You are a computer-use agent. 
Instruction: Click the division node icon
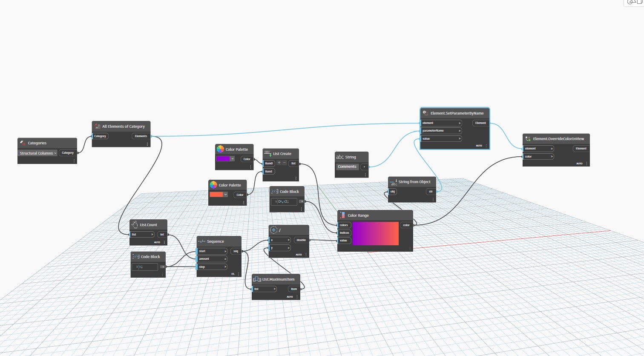click(274, 230)
